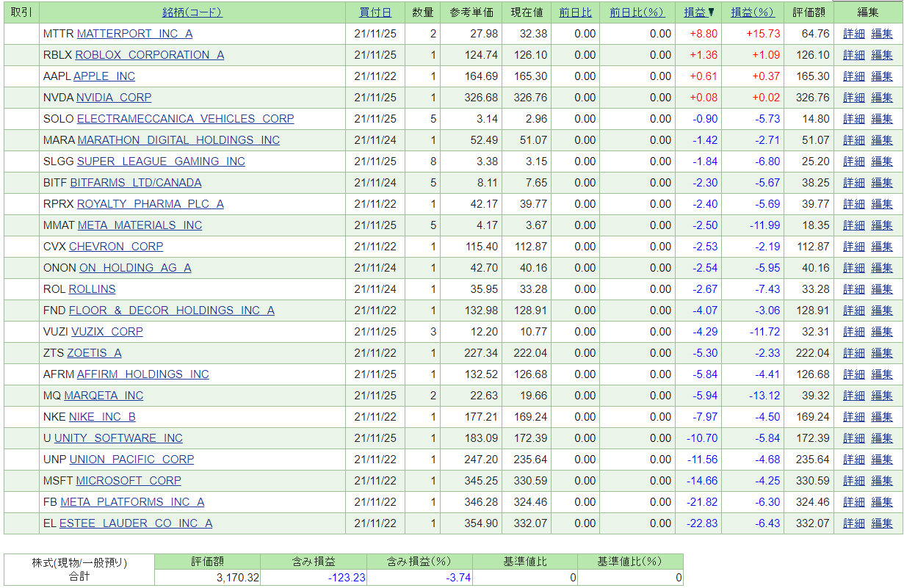904x588 pixels.
Task: Click 編集 for the SOLO row
Action: [882, 119]
